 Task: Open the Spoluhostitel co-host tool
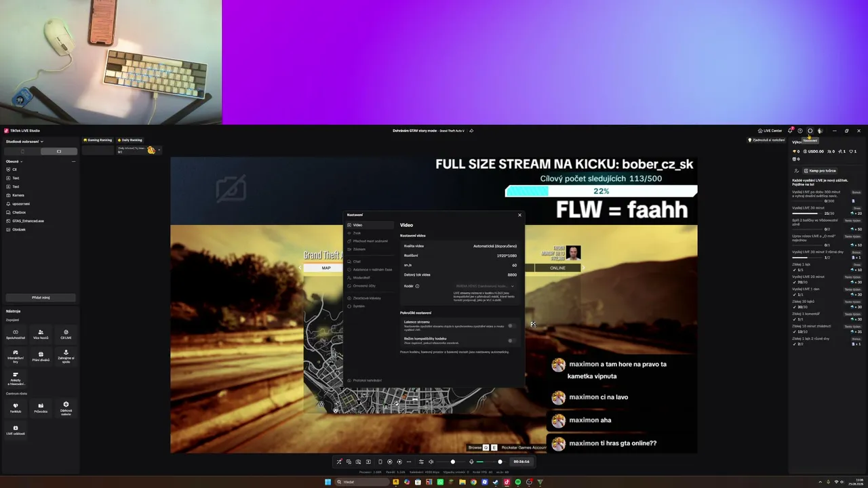[x=16, y=333]
